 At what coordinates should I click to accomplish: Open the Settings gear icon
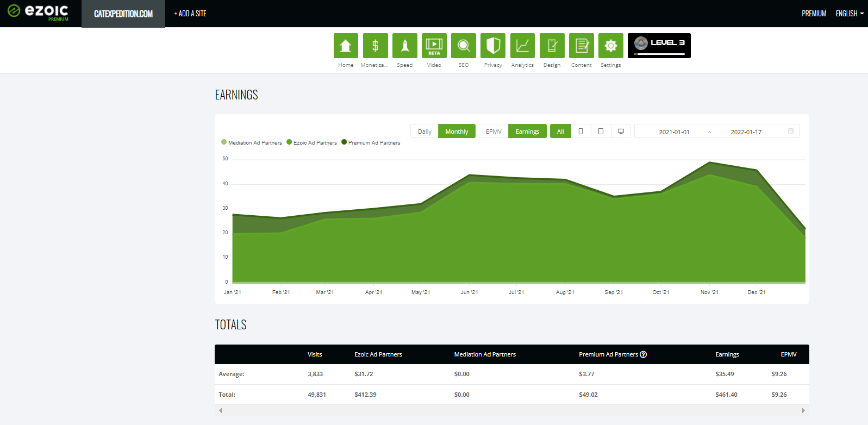611,46
